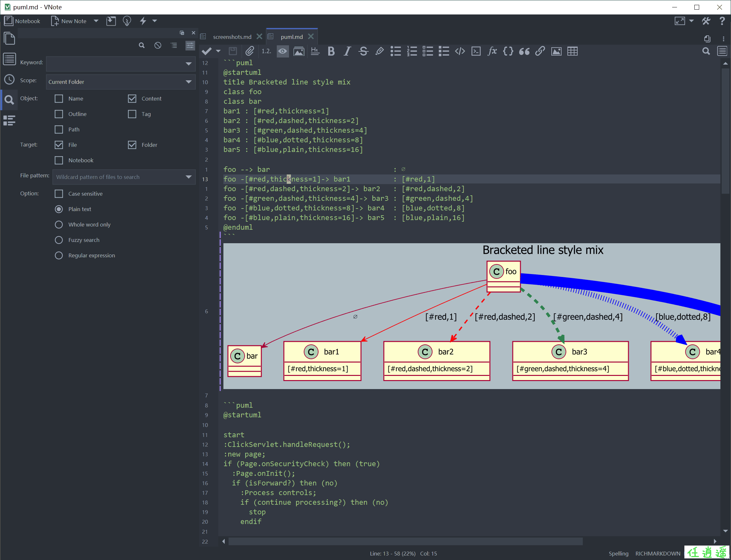This screenshot has height=560, width=731.
Task: Click the Bold formatting icon
Action: click(331, 51)
